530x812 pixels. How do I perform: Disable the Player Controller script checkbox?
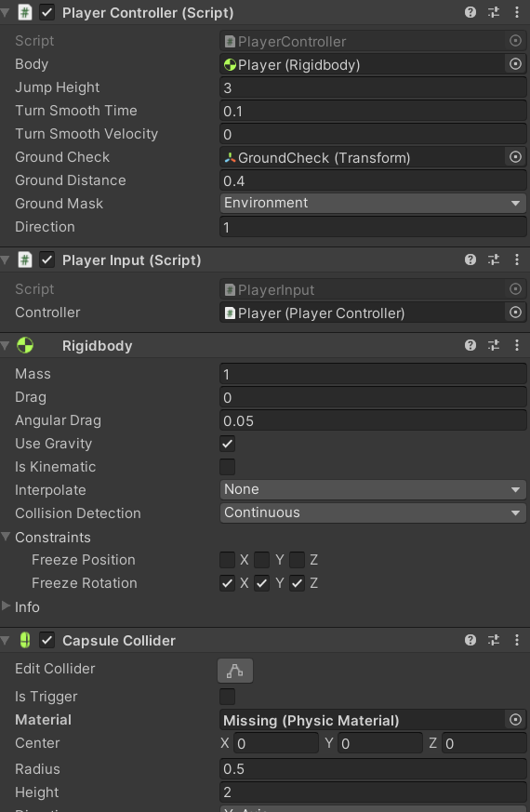[47, 12]
